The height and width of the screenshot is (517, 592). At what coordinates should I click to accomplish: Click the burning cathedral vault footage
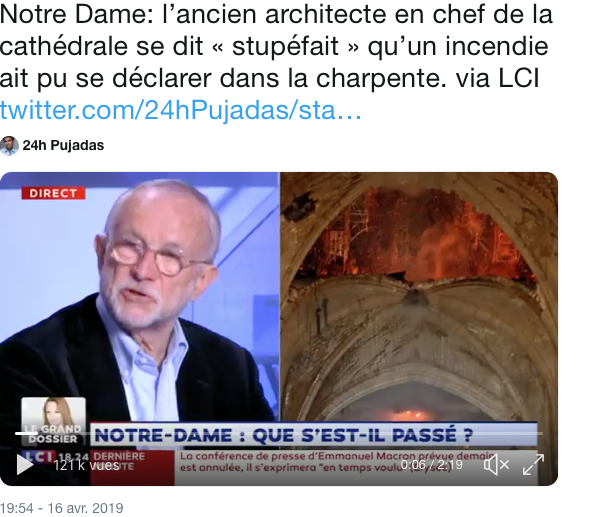pyautogui.click(x=418, y=296)
